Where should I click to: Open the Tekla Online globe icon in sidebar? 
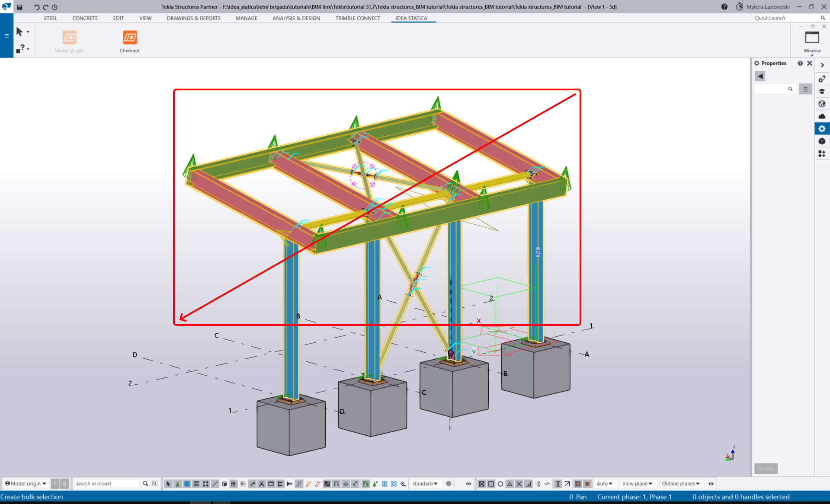pyautogui.click(x=822, y=104)
